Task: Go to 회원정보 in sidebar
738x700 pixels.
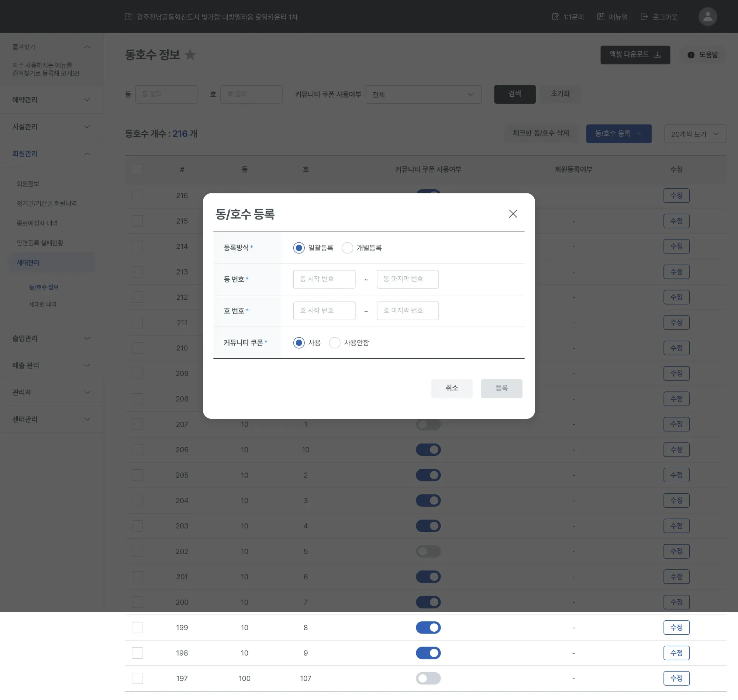Action: click(28, 184)
